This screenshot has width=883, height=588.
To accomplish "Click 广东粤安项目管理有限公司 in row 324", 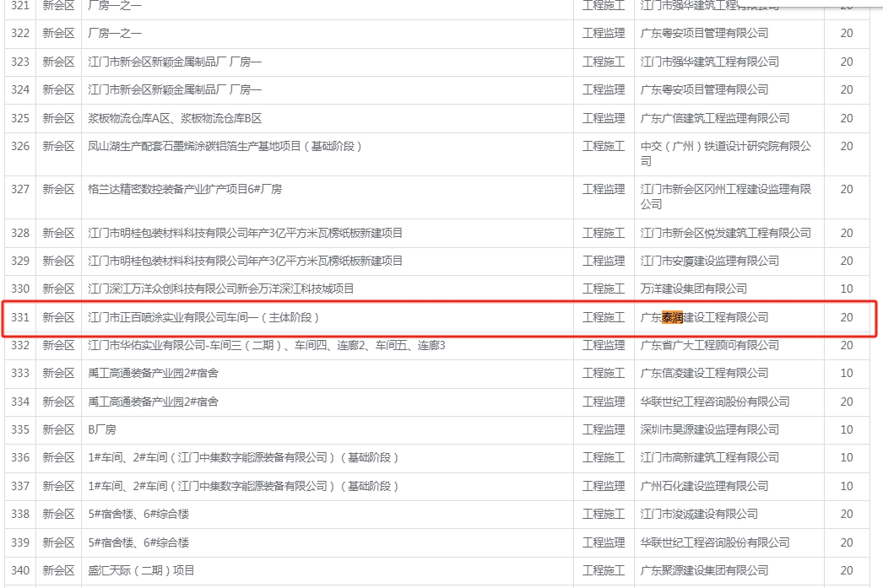I will coord(705,89).
